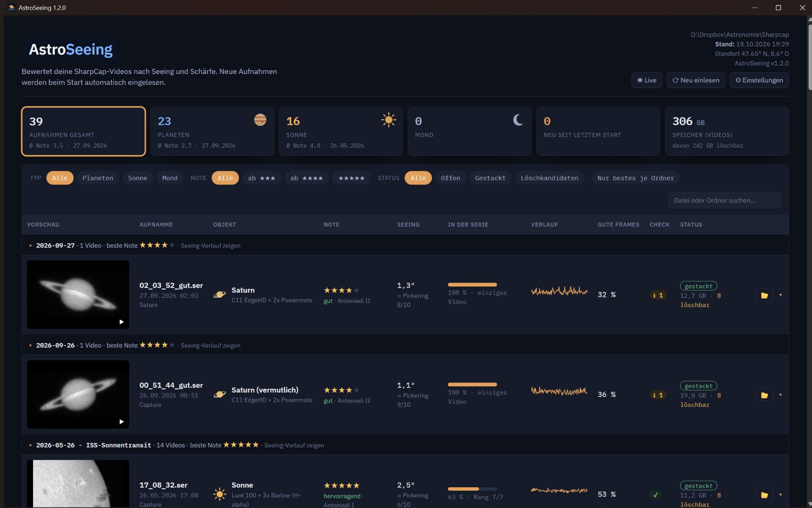Click series progress bar for 02_03_52_gut.ser

pyautogui.click(x=472, y=285)
